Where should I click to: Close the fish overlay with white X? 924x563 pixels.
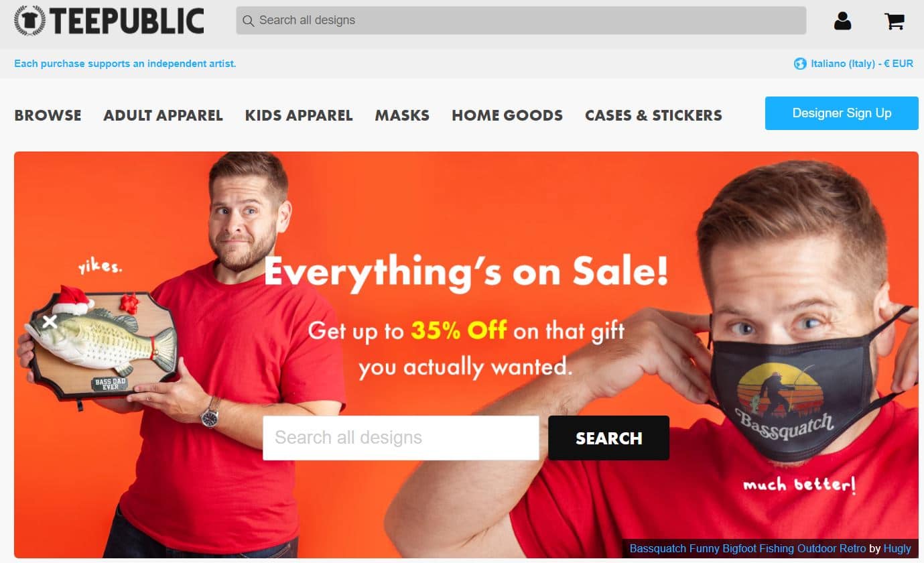49,322
